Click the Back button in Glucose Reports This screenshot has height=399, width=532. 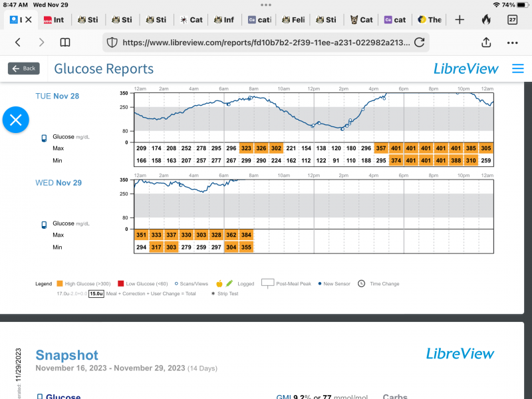(x=24, y=68)
